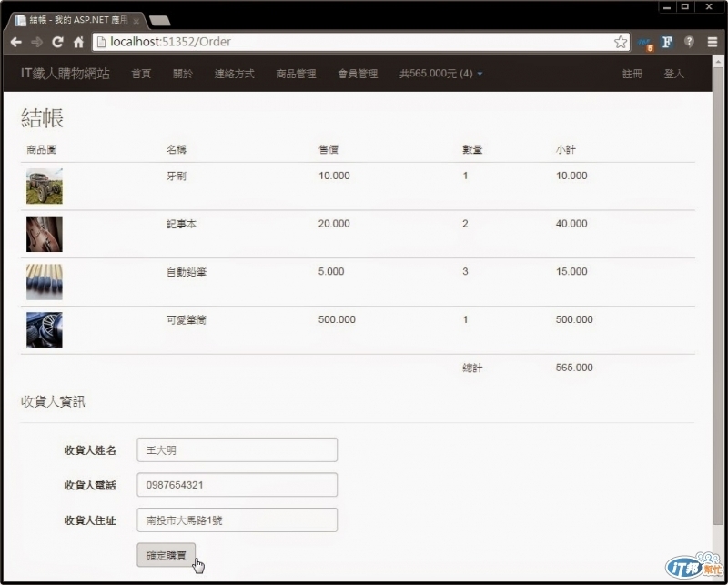Click the 20.000 price of 記事本
Image resolution: width=728 pixels, height=585 pixels.
334,223
